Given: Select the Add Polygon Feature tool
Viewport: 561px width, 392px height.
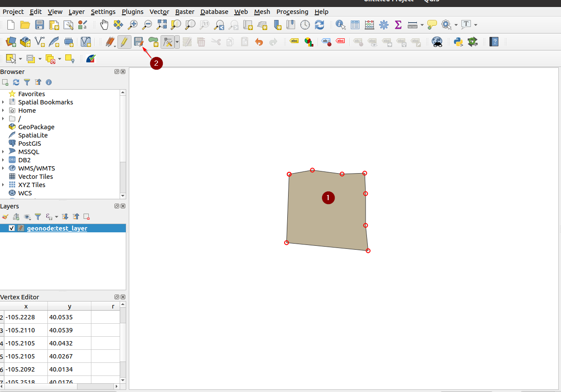Looking at the screenshot, I should point(153,42).
